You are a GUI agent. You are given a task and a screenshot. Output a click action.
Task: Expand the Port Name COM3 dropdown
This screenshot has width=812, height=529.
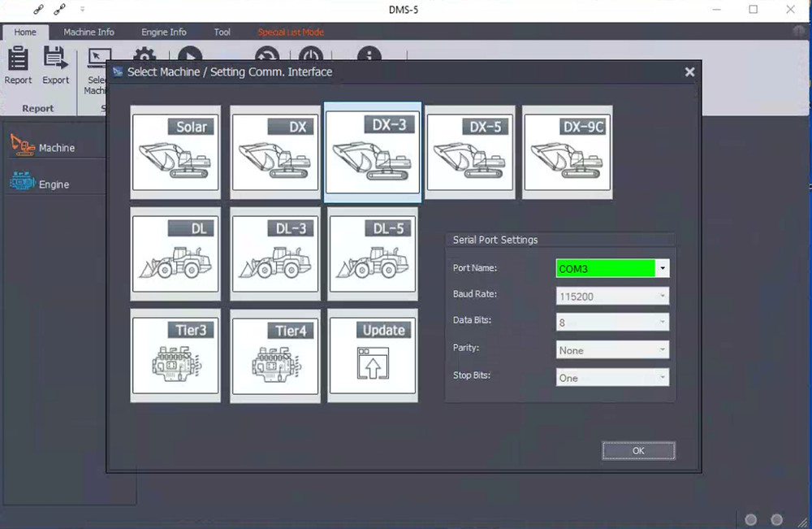tap(663, 269)
